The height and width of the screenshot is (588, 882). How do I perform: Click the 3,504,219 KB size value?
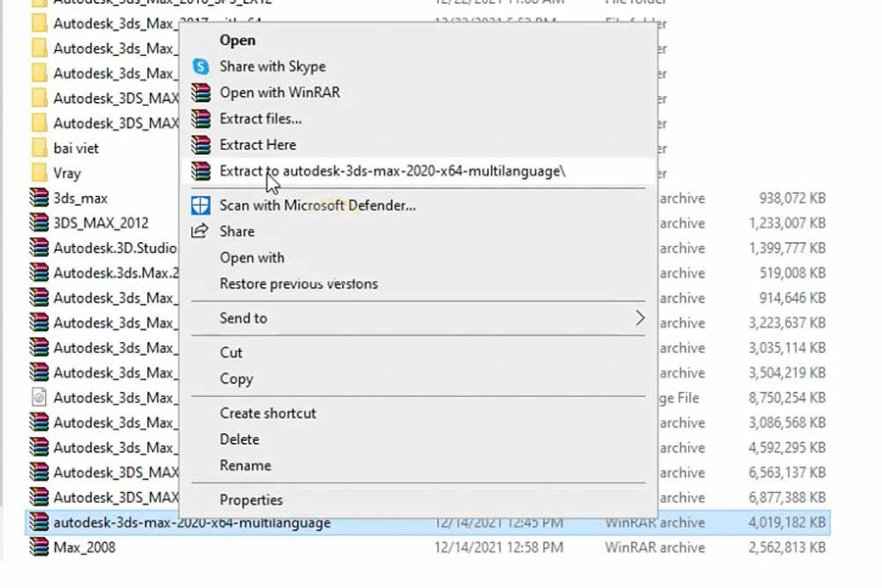pos(787,372)
